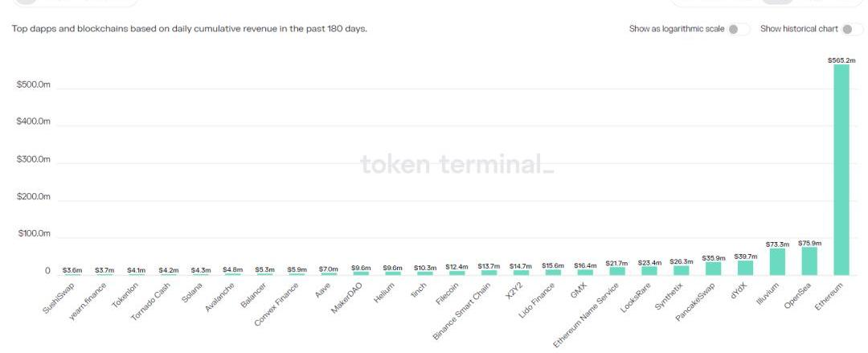Select the Binance Smart Chain bar
The width and height of the screenshot is (868, 353).
pyautogui.click(x=489, y=273)
